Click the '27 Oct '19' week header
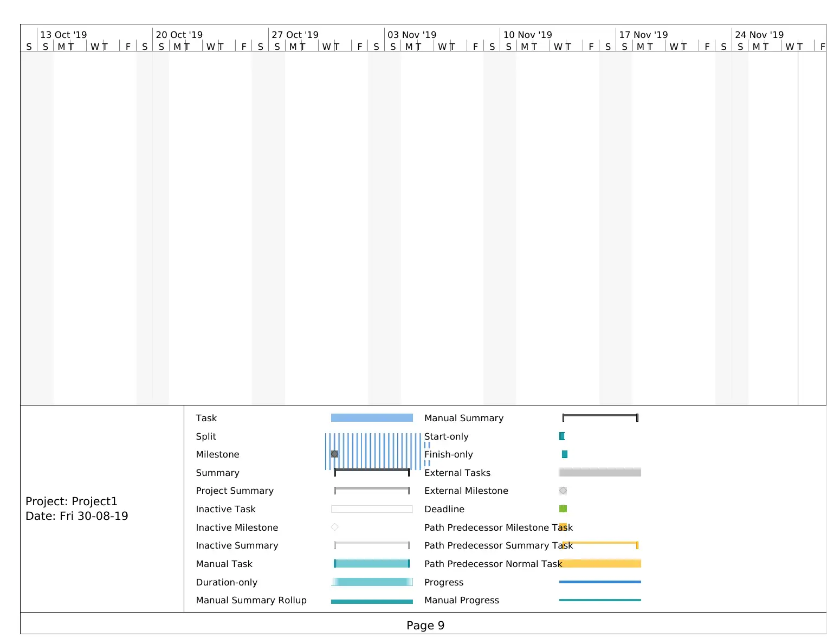 click(295, 35)
